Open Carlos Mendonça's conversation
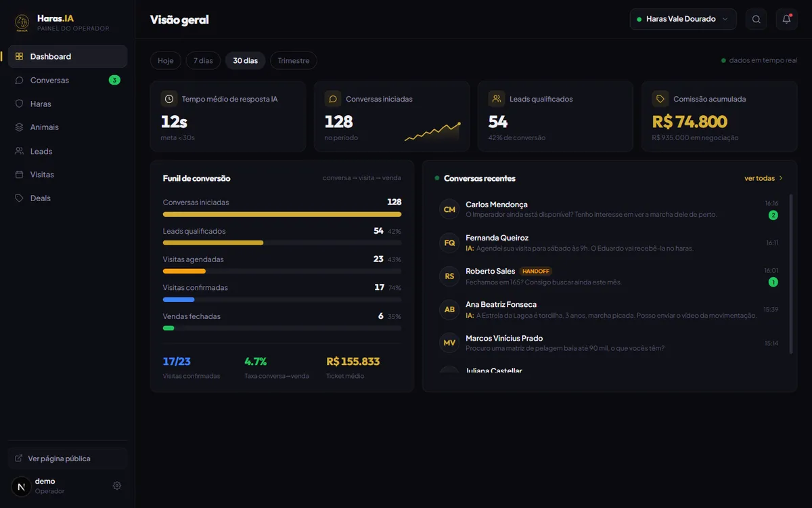Screen dimensions: 812x508 (x=609, y=209)
